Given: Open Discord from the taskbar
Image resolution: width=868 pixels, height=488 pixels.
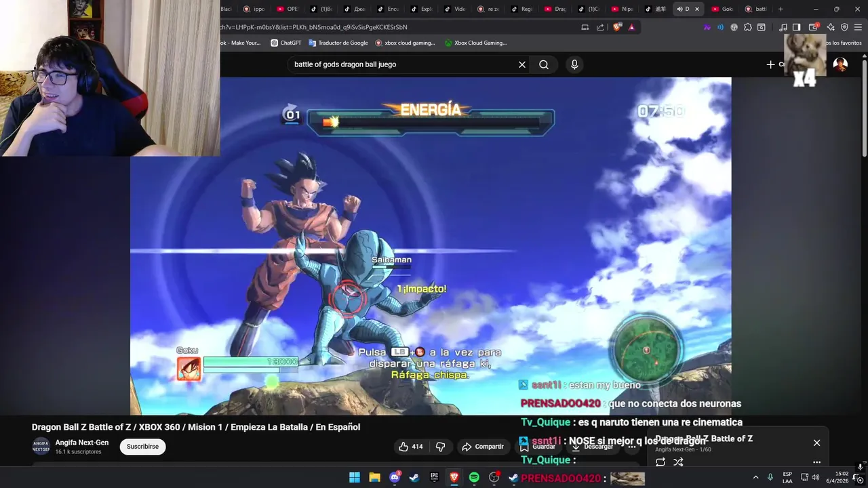Looking at the screenshot, I should 395,478.
